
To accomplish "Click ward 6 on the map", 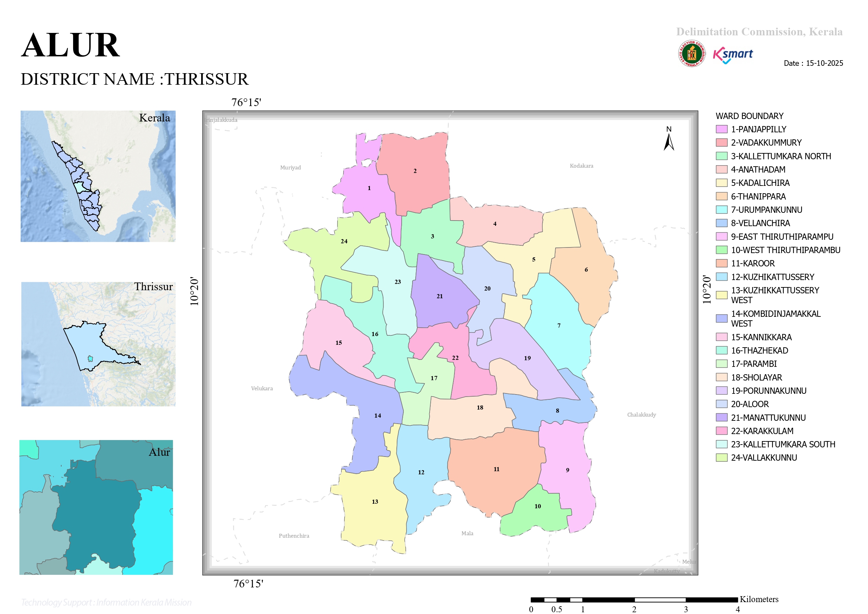I will [586, 270].
